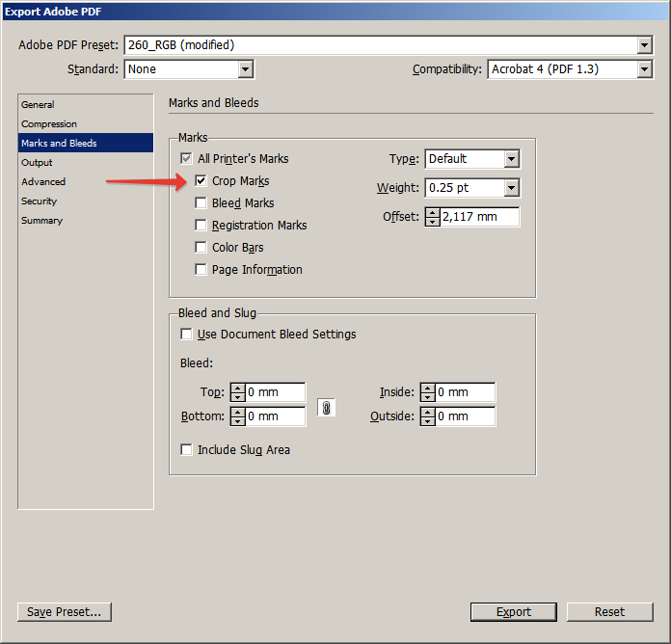Click the 260_RGB (modified) preset text
671x644 pixels.
[181, 45]
